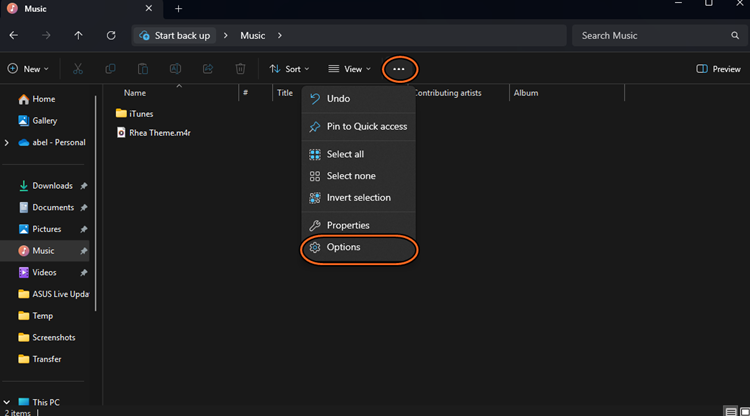
Task: Select Pin to Quick access
Action: (x=358, y=126)
